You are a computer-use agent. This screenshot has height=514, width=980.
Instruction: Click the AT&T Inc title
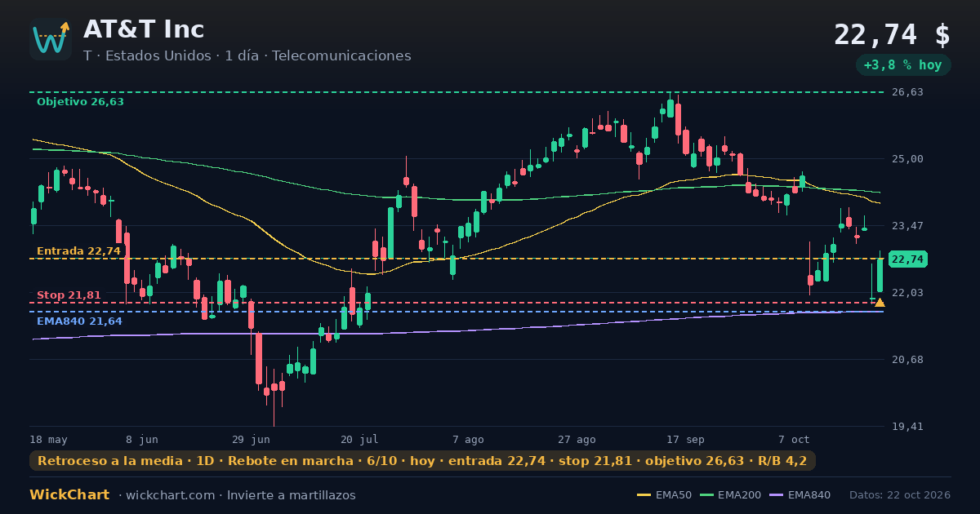click(x=144, y=29)
